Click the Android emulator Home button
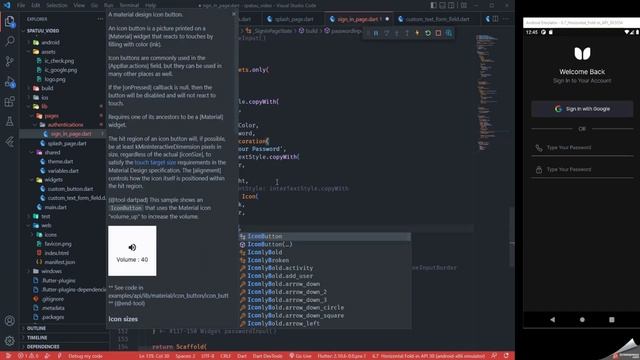This screenshot has width=640, height=360. [582, 320]
